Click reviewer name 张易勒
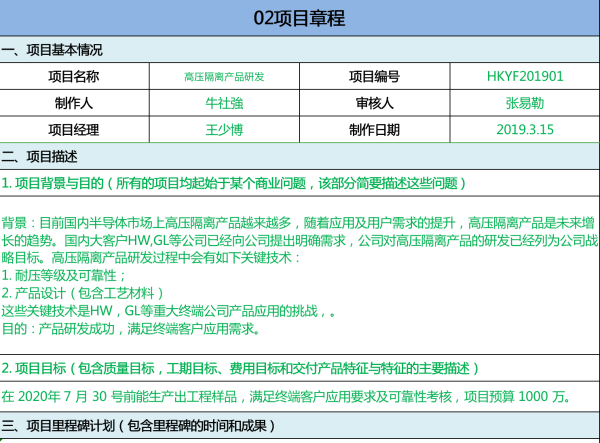600x443 pixels. pyautogui.click(x=525, y=103)
